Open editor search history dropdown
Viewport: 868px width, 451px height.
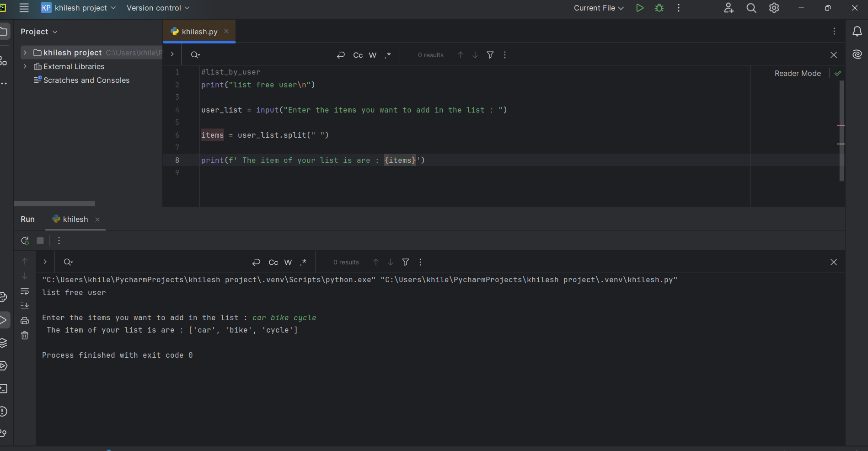pos(195,55)
